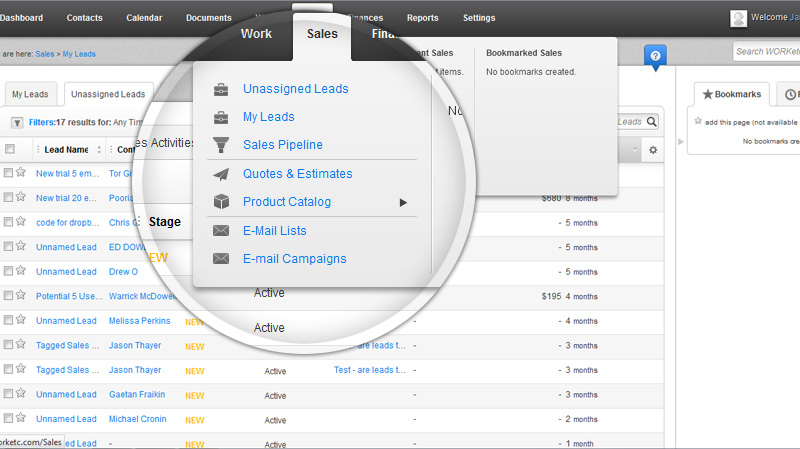Check the New trial 20 e... row checkbox
The width and height of the screenshot is (800, 449).
tap(8, 197)
